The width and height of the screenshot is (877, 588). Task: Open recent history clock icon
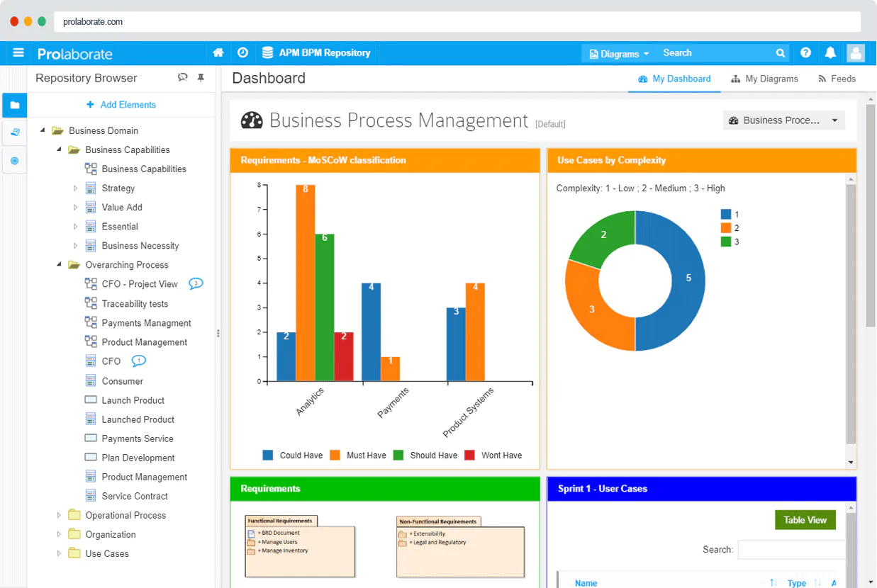(x=242, y=52)
